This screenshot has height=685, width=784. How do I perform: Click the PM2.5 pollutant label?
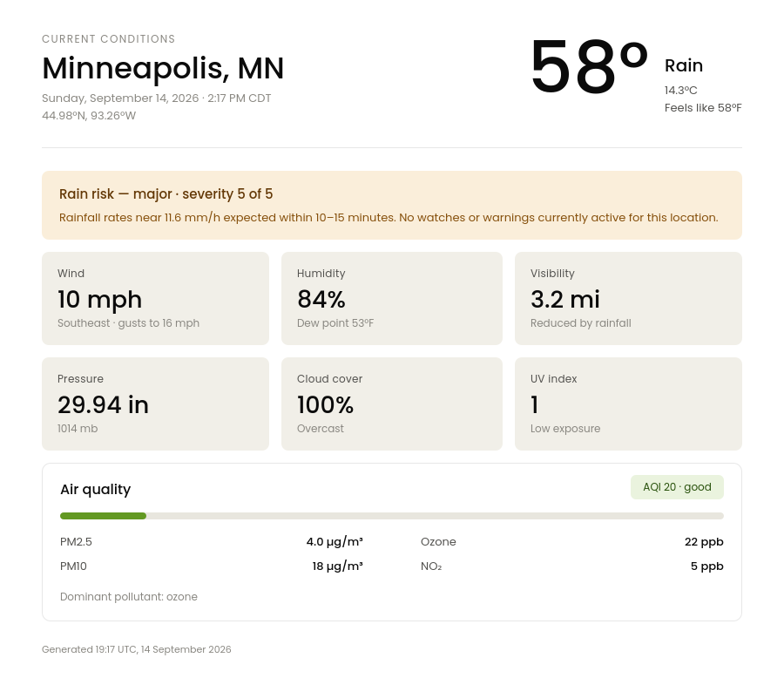(x=76, y=542)
